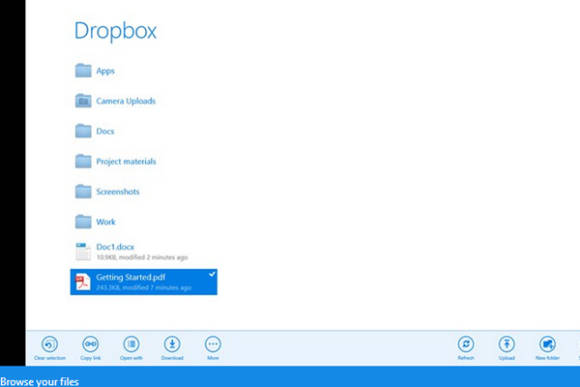Image resolution: width=580 pixels, height=387 pixels.
Task: Open the Camera Uploads folder
Action: 115,101
